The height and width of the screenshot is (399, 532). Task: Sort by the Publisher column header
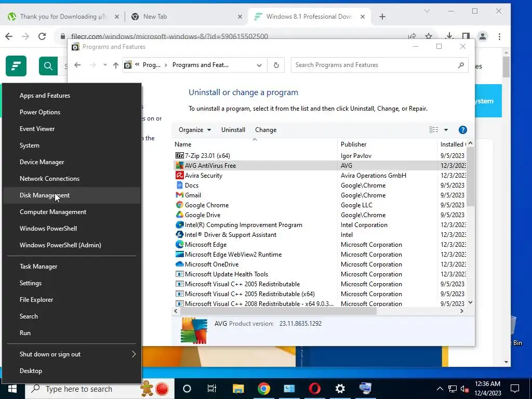[387, 144]
